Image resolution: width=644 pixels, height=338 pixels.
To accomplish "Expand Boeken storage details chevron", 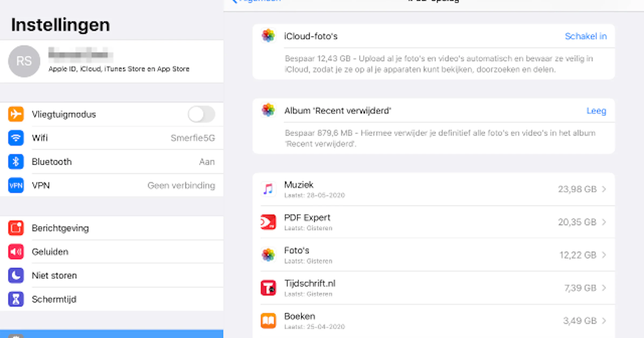I will [x=604, y=321].
